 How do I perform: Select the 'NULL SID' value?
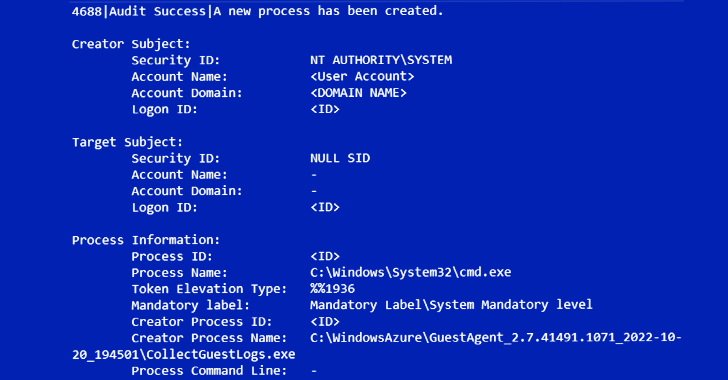(340, 158)
